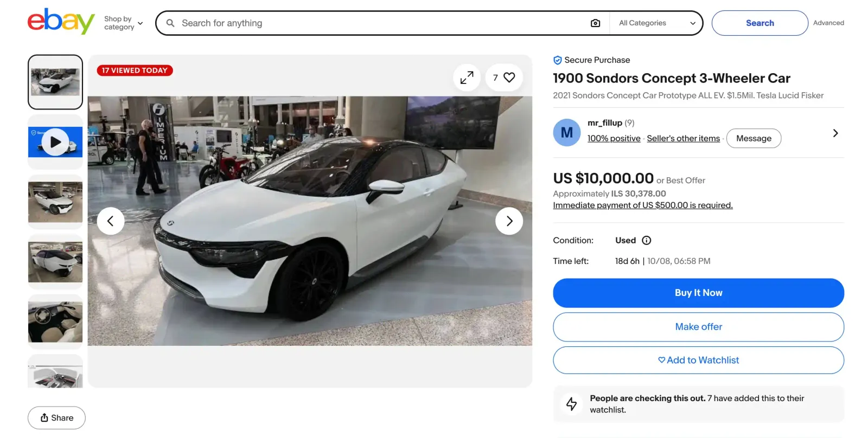This screenshot has height=438, width=868.
Task: Click the Make offer button
Action: (698, 327)
